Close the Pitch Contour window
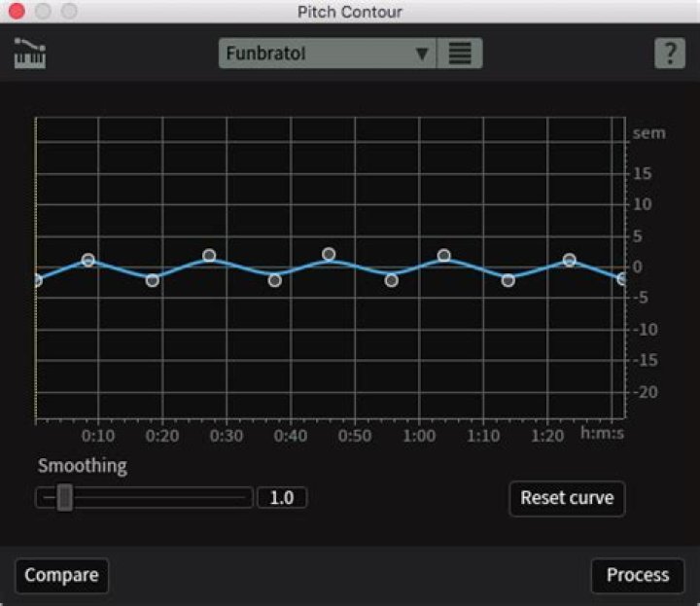700x606 pixels. (17, 11)
